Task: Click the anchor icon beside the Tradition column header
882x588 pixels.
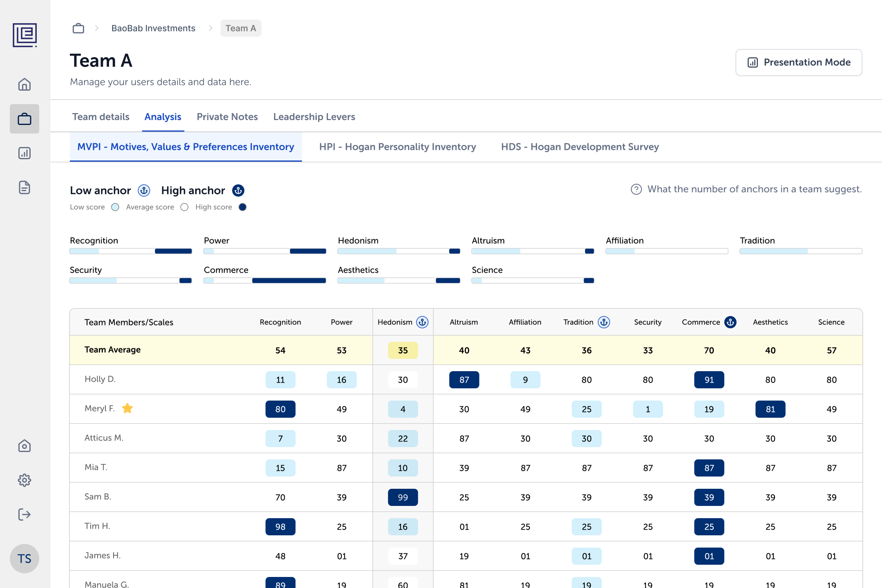Action: coord(604,322)
